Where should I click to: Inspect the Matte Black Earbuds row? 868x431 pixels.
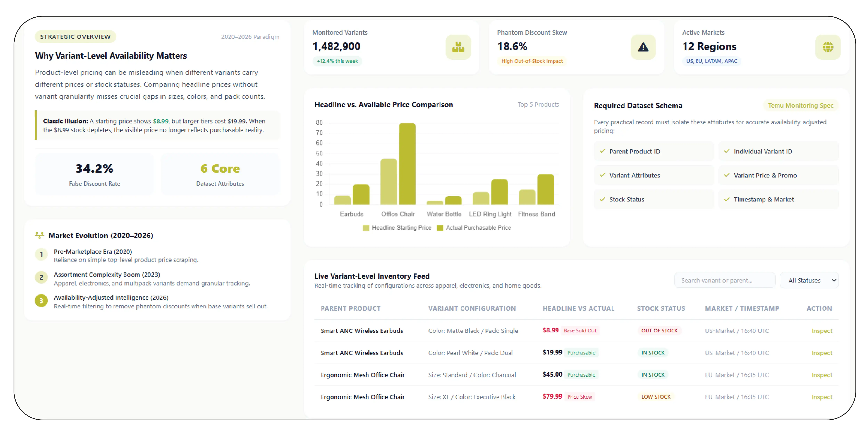tap(821, 331)
